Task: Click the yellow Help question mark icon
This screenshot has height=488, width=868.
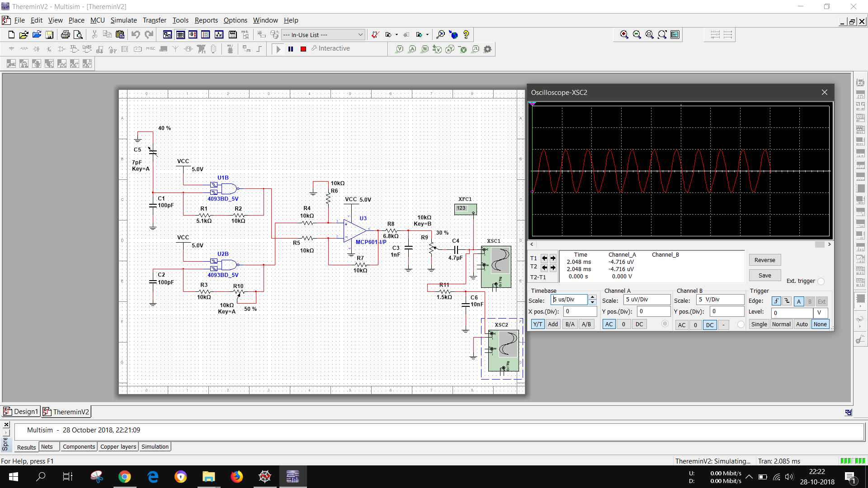Action: point(466,35)
